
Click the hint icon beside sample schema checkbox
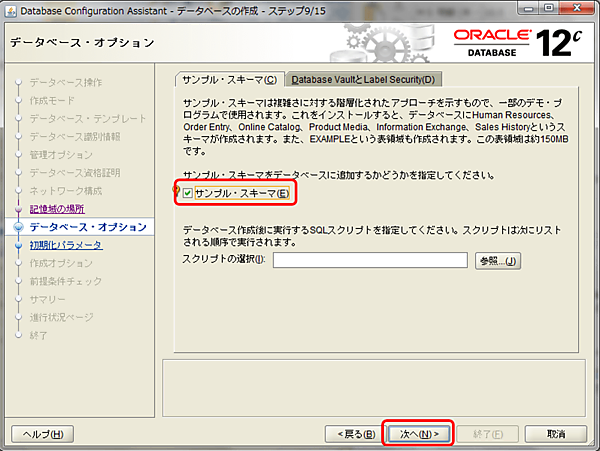coord(176,190)
